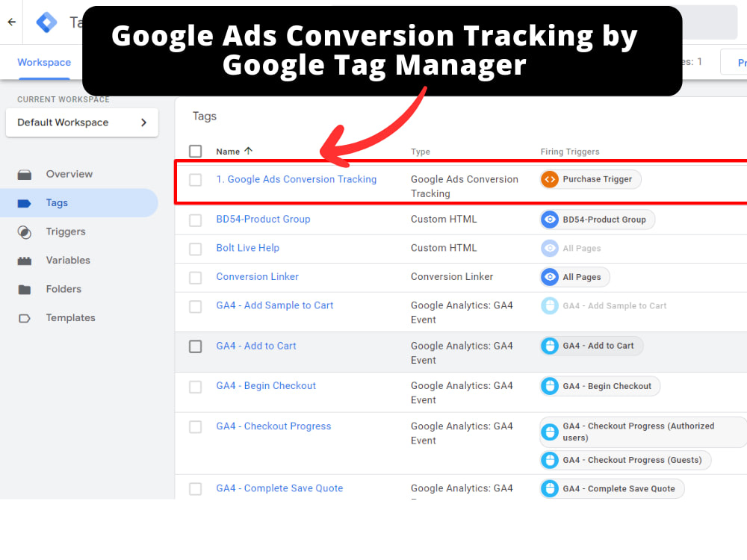The image size is (747, 560).
Task: Check the GA4 - Complete Save Quote checkbox
Action: (195, 488)
